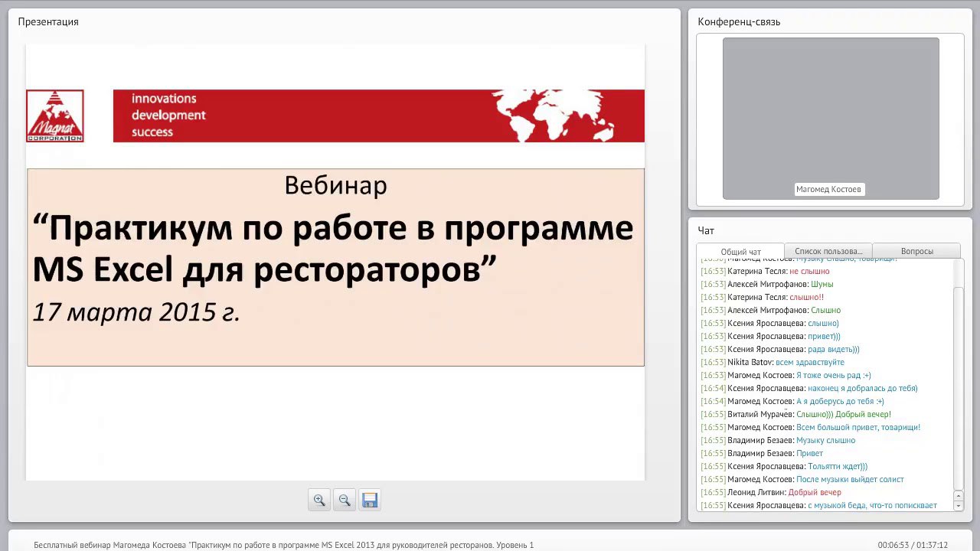Select Леонид Литвин message 'Добрый вечер'
Viewport: 980px width, 551px height.
tap(815, 492)
